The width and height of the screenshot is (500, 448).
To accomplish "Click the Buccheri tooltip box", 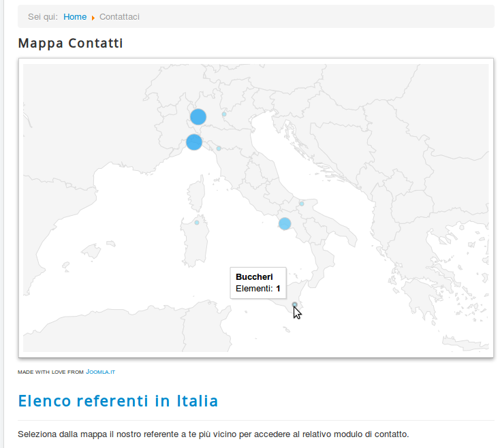I will (258, 283).
